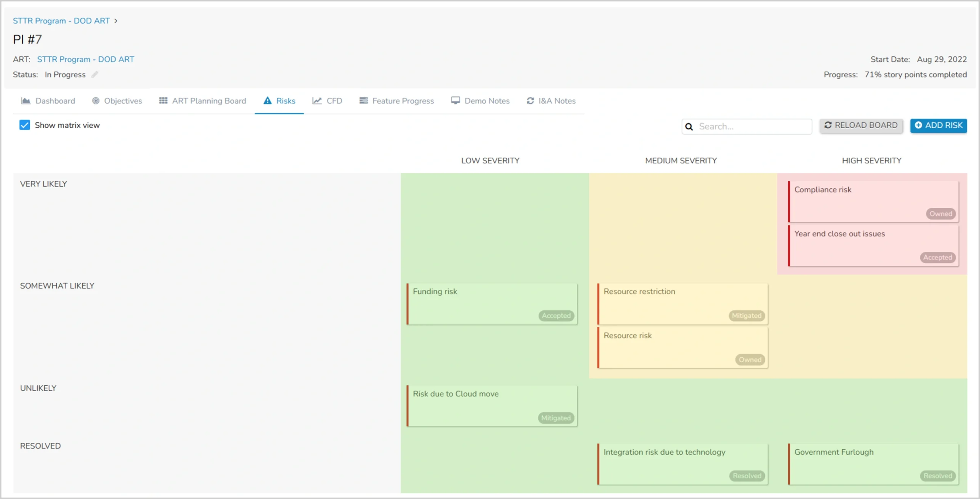
Task: Click the I&A Notes refresh icon
Action: 530,101
